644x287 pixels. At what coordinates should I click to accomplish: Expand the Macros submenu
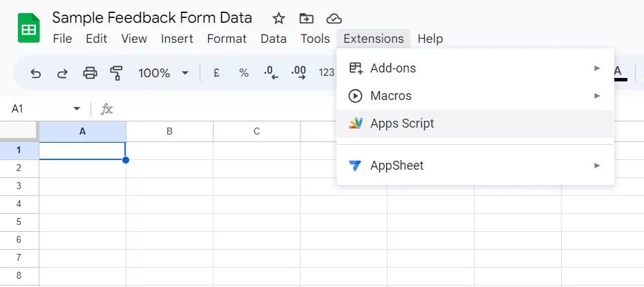tap(475, 96)
